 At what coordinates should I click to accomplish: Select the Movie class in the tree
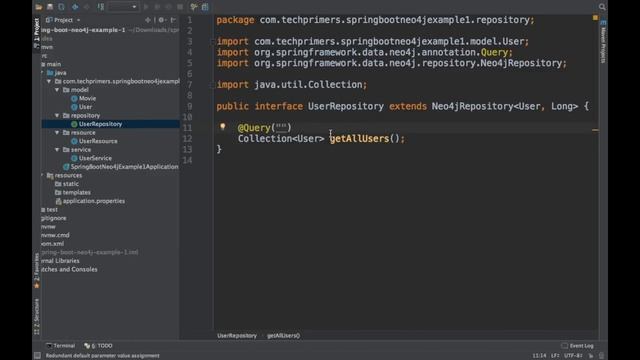(x=84, y=98)
